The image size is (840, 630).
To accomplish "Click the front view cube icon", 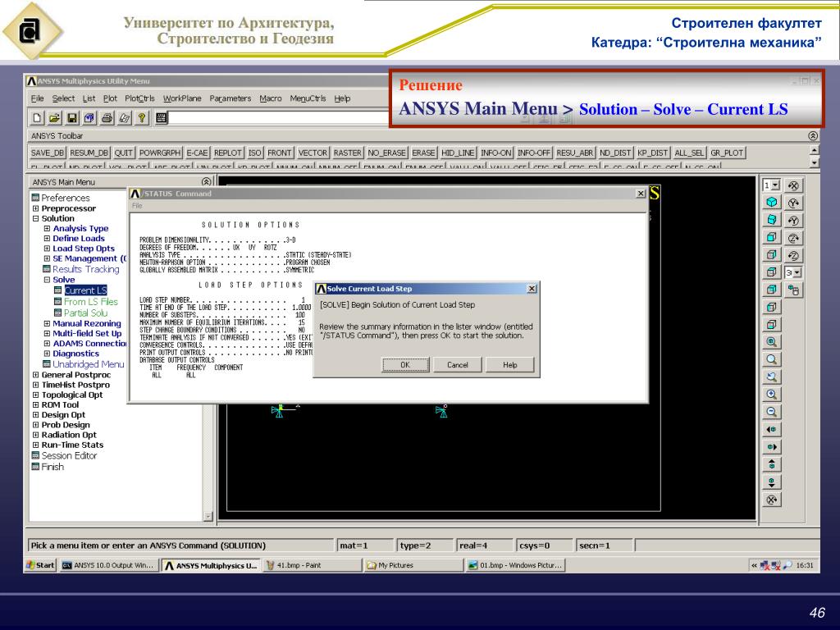I will coord(771,237).
